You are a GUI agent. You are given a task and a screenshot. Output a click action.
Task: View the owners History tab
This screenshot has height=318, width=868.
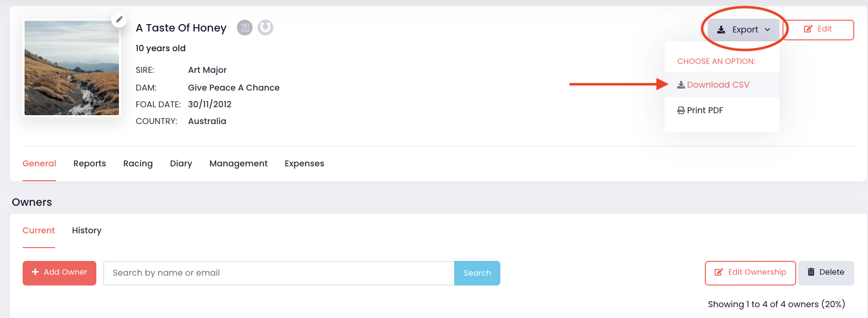87,230
